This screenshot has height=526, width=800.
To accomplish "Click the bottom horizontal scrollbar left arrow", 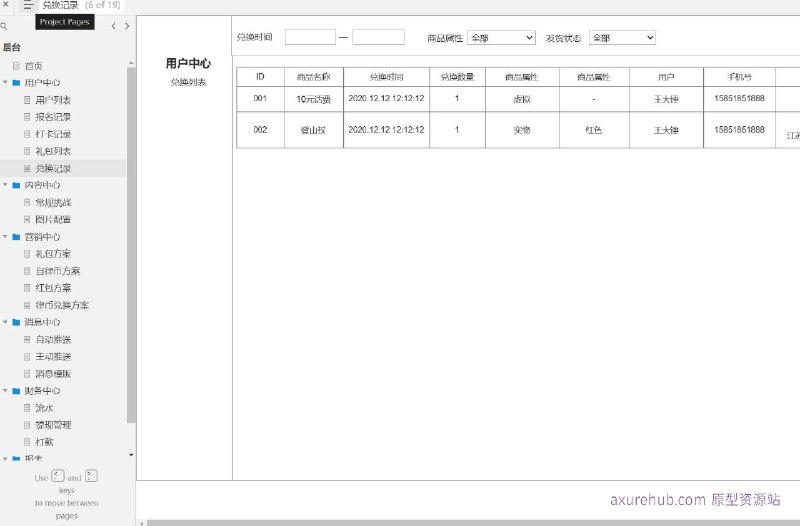I will pos(142,523).
